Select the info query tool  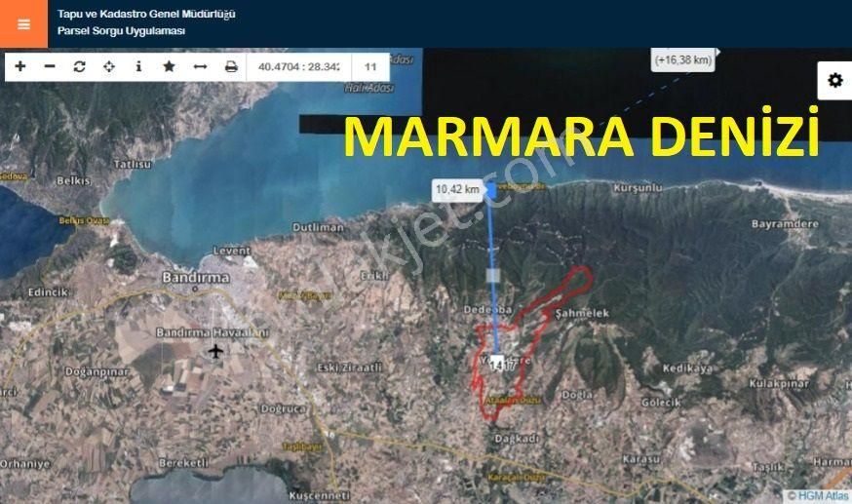139,66
